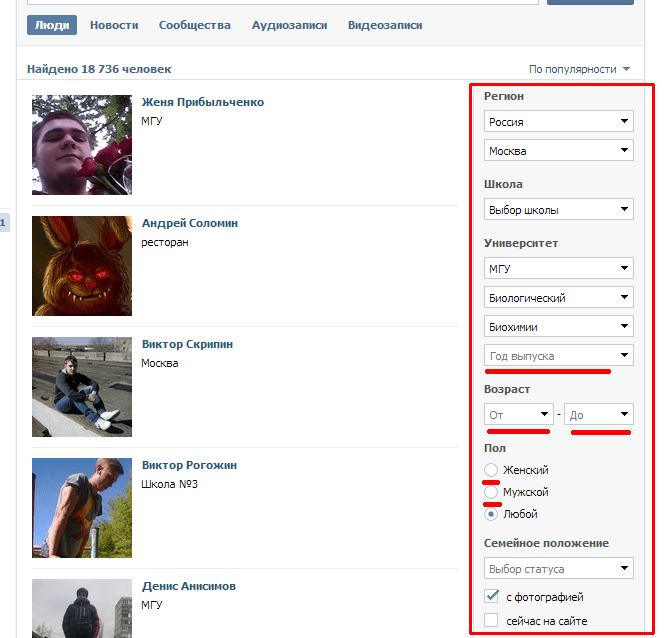Click the Регион section heading

[x=504, y=96]
